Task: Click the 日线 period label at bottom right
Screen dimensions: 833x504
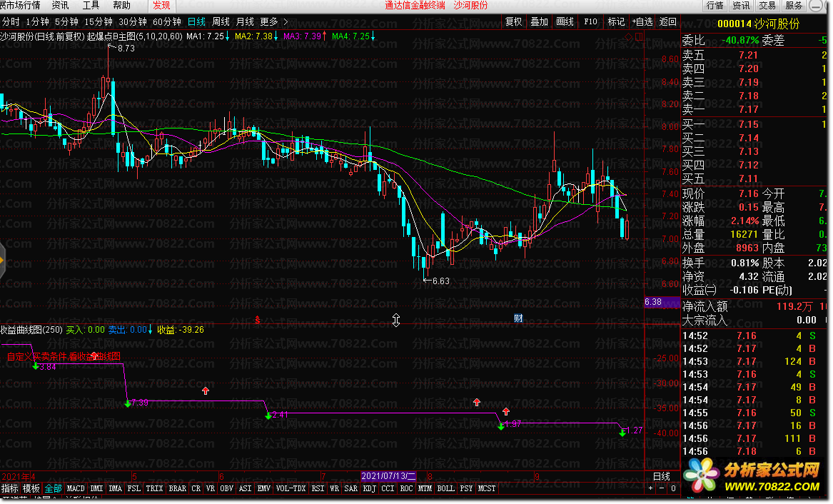Action: point(662,476)
